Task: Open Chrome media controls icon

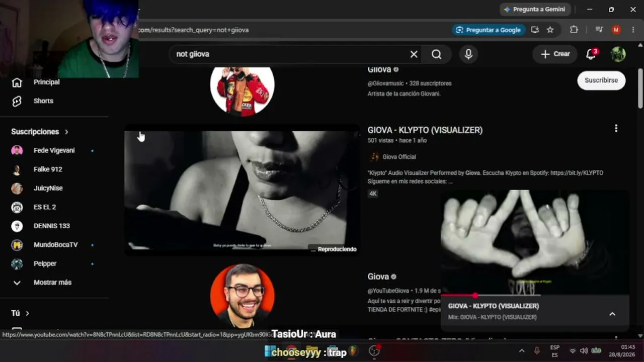Action: click(599, 30)
